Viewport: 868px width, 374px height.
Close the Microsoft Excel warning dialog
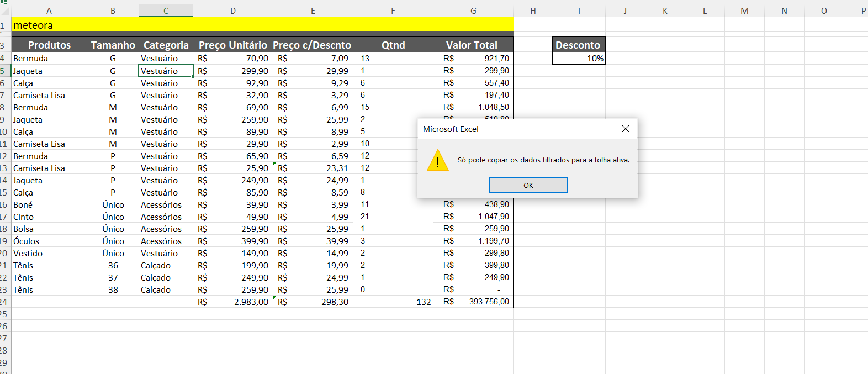[625, 129]
